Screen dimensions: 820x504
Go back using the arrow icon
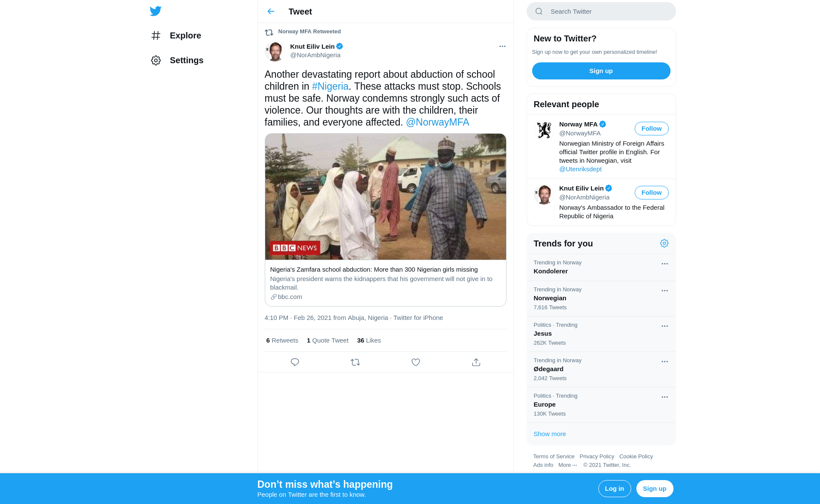271,12
